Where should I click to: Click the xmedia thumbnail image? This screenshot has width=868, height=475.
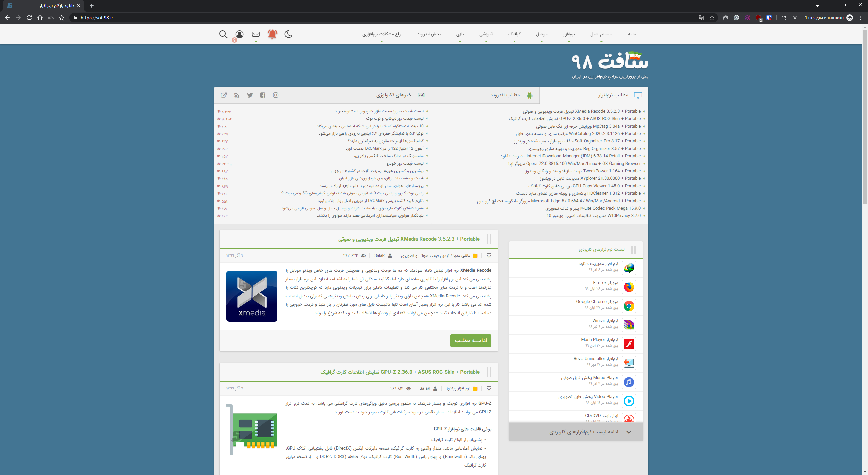(252, 296)
